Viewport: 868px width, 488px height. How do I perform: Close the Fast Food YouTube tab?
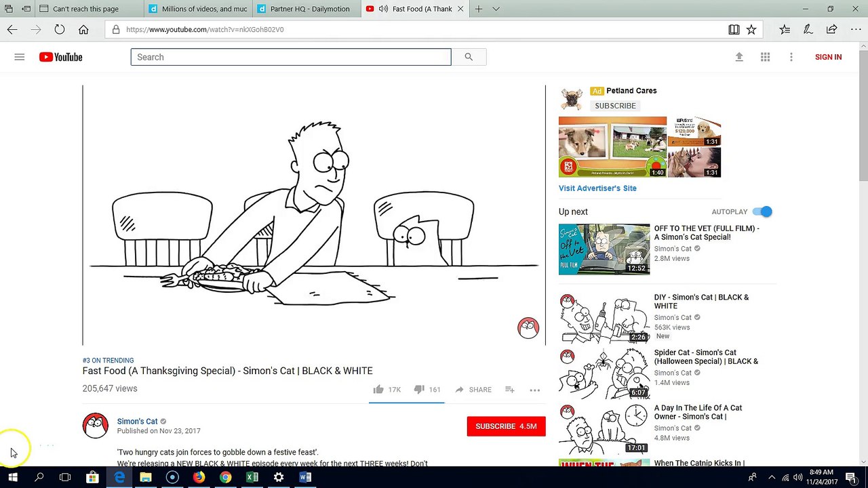461,9
